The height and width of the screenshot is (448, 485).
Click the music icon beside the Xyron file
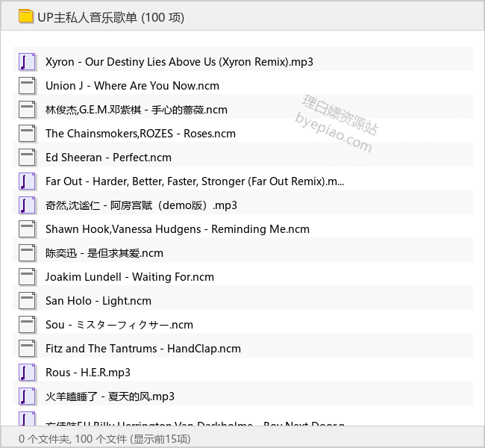[27, 62]
